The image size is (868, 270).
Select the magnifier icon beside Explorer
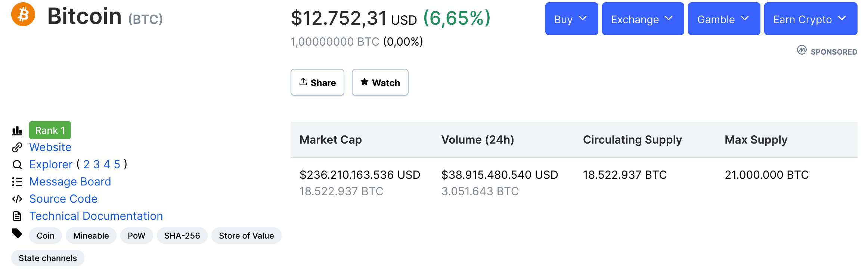click(17, 164)
